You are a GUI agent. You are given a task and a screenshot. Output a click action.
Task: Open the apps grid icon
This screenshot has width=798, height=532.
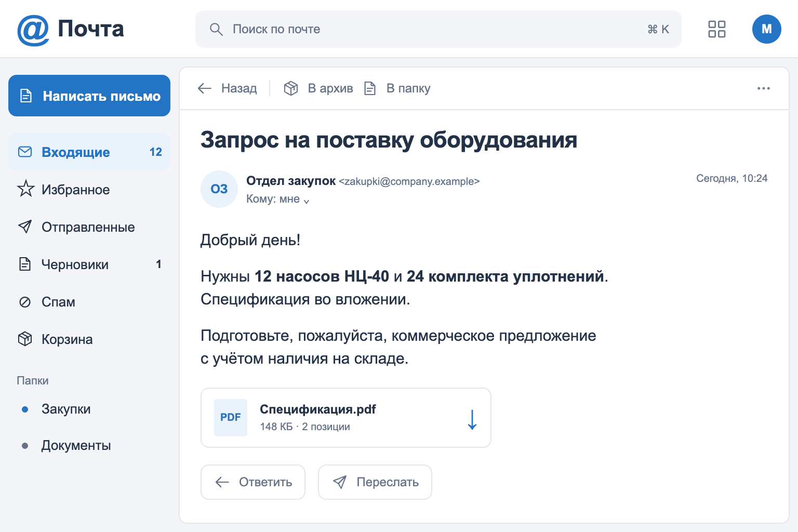click(717, 29)
